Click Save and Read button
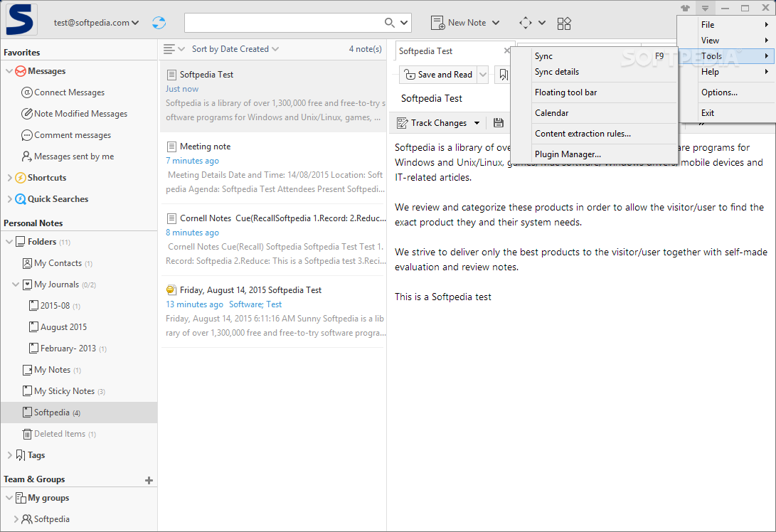The image size is (776, 532). 437,75
